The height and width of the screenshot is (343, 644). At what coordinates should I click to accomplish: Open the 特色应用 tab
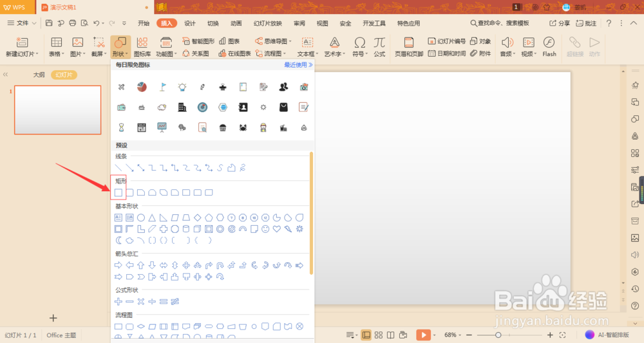(x=408, y=23)
